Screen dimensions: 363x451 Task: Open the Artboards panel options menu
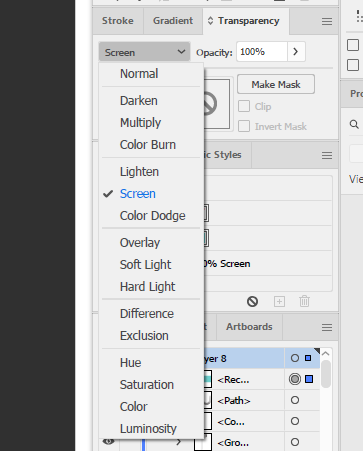click(x=327, y=327)
